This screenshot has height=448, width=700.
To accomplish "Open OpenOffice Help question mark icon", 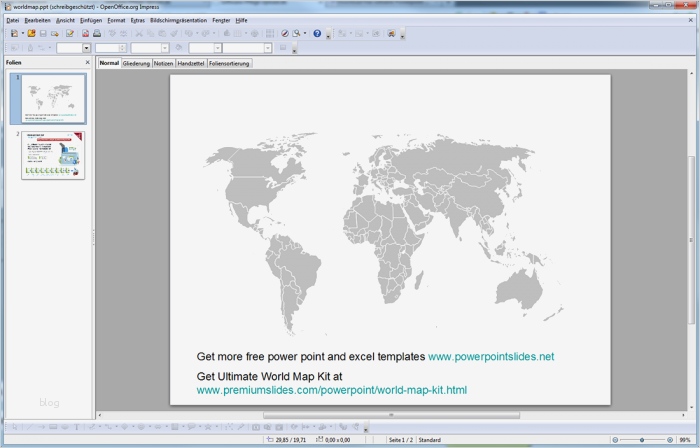I will coord(317,33).
